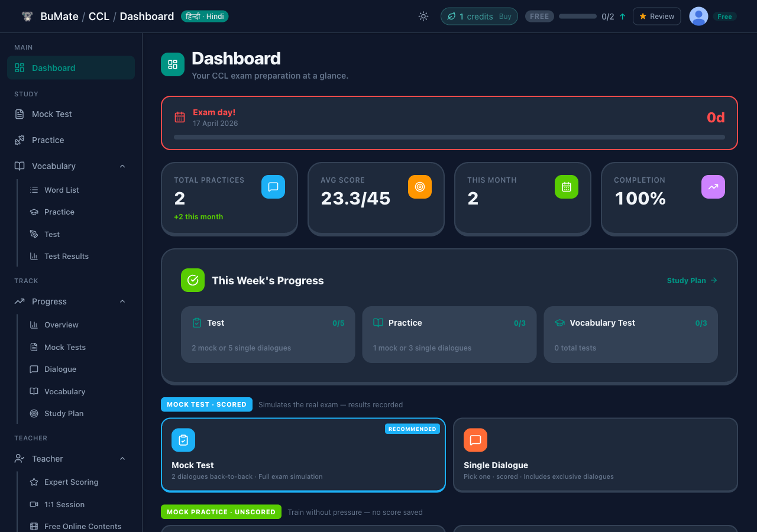Click the Exam day calendar icon

tap(180, 117)
